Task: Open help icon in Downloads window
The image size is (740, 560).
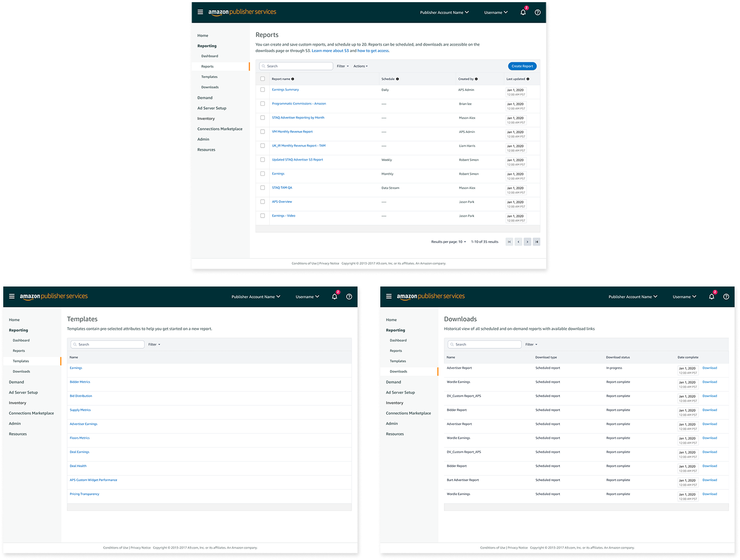Action: coord(726,297)
